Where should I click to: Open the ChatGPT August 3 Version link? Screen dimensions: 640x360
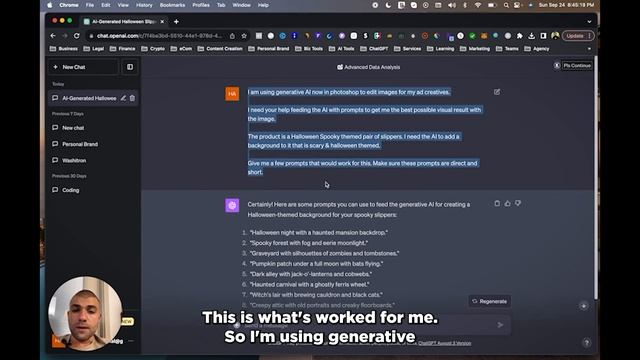(x=444, y=343)
